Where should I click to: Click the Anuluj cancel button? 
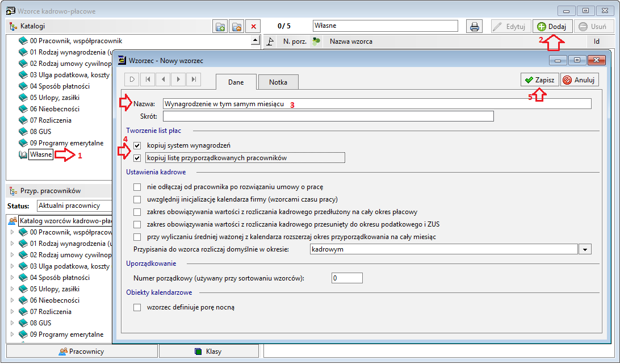tap(579, 80)
